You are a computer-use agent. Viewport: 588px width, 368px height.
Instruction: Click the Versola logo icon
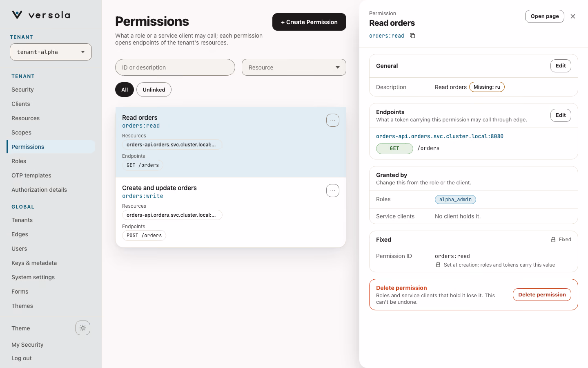coord(17,15)
